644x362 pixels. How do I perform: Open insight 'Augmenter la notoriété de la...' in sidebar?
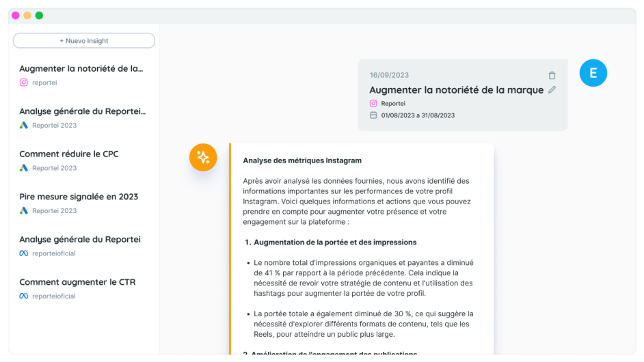click(81, 68)
